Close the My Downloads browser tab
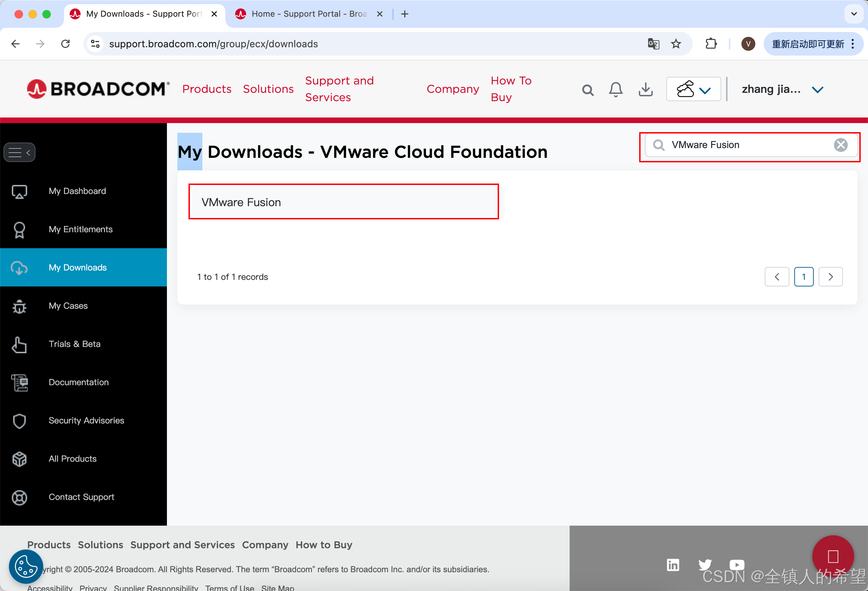 214,14
